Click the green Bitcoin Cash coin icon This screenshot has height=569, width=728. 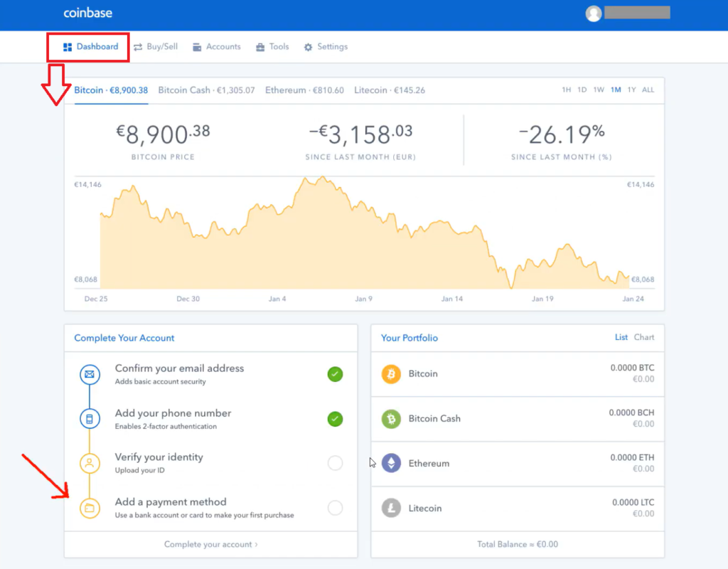click(391, 419)
